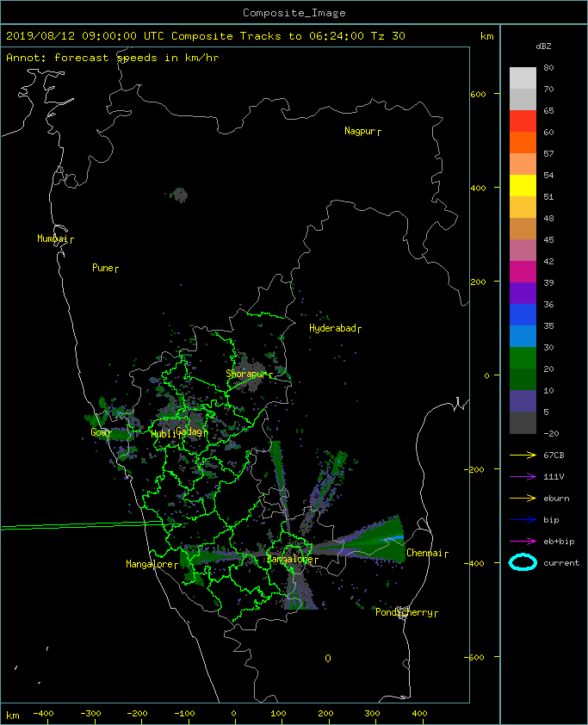
Task: Click the Goa city label
Action: (101, 432)
